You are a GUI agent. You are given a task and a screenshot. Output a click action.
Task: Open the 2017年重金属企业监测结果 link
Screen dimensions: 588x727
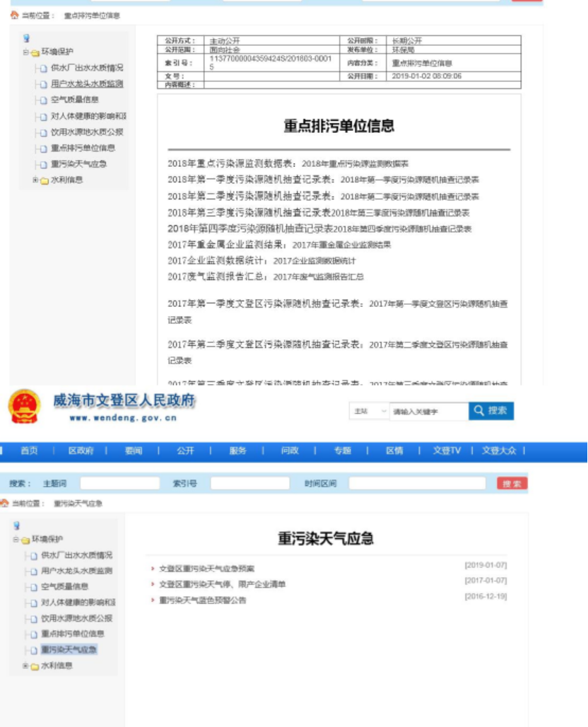[341, 245]
